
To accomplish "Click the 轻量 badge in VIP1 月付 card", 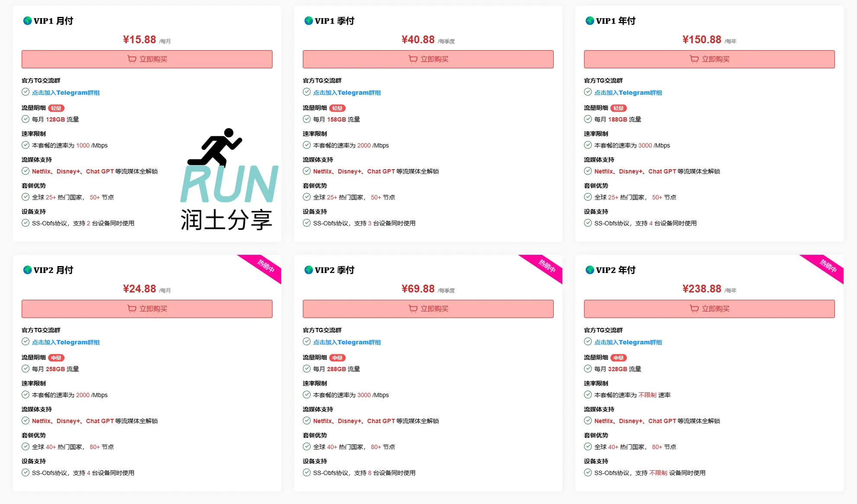I will 56,108.
